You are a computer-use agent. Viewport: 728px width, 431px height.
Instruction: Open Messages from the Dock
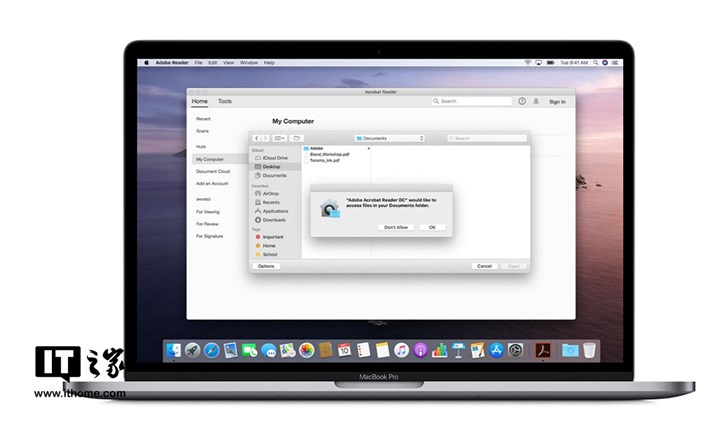pyautogui.click(x=268, y=350)
